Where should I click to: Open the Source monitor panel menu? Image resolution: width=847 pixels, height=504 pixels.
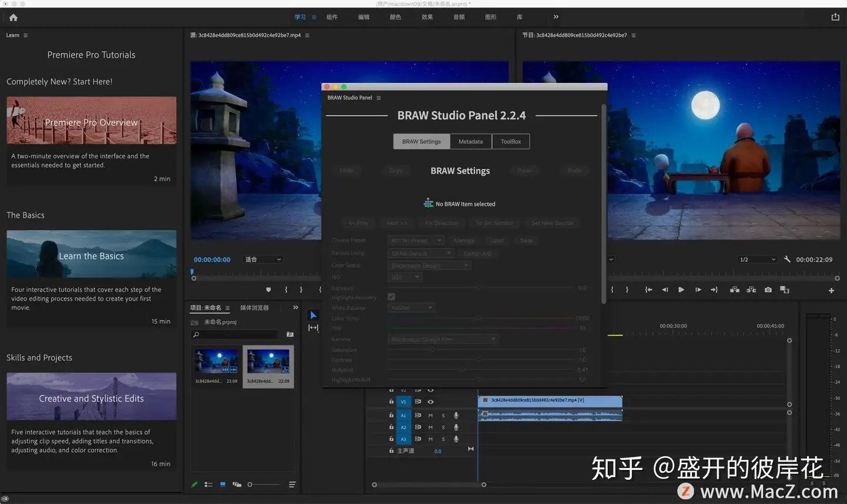[307, 35]
